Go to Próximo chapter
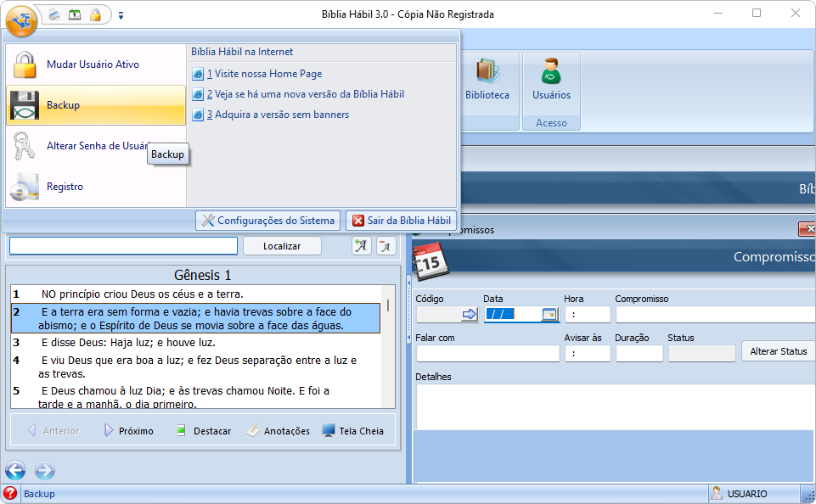Image resolution: width=816 pixels, height=504 pixels. [128, 431]
